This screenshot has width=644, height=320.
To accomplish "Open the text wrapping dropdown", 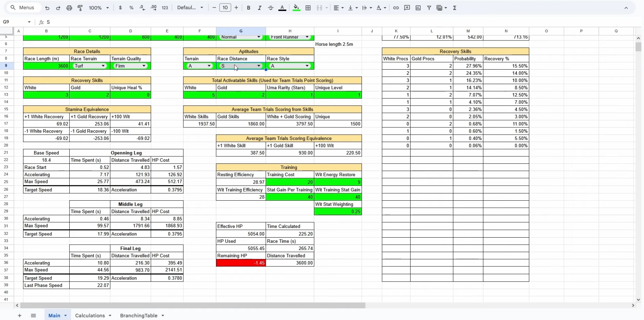I will 367,8.
